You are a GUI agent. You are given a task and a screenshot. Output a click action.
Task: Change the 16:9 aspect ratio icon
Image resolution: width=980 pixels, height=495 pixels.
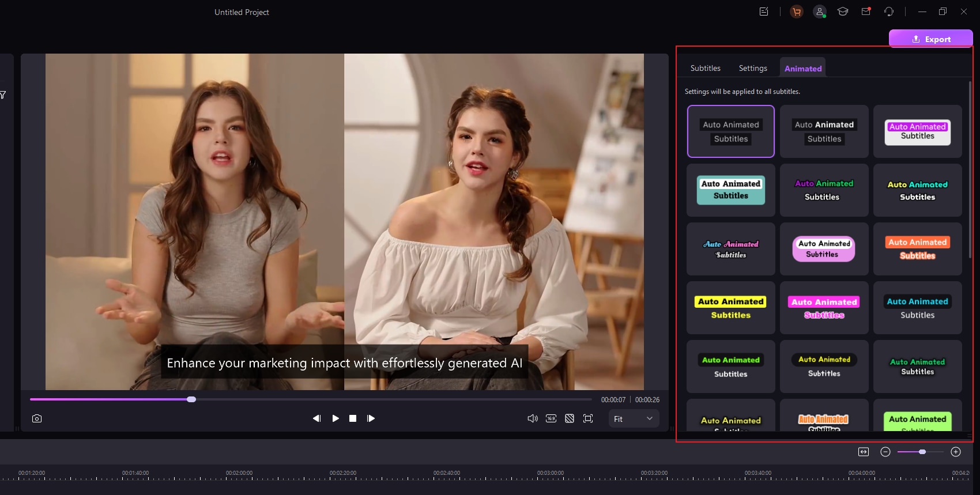click(551, 418)
